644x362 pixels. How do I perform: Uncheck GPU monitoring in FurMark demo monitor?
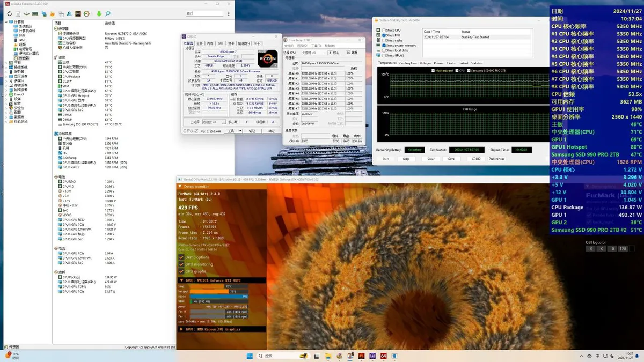181,264
